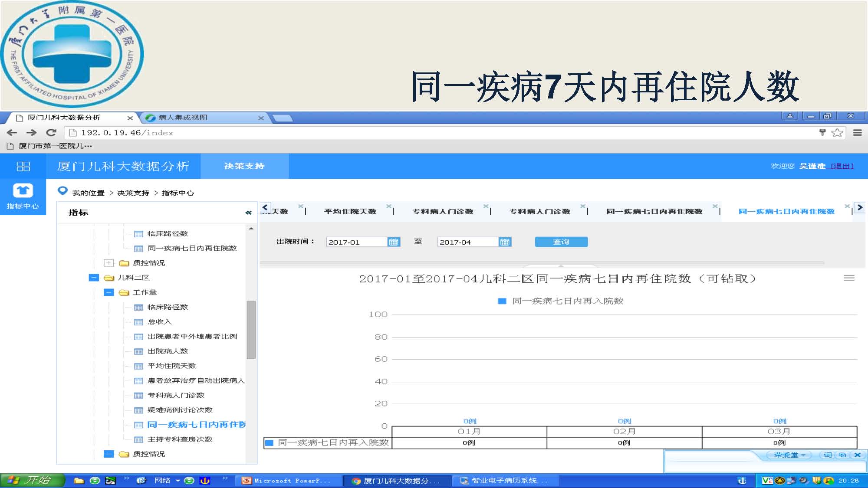The width and height of the screenshot is (868, 488).
Task: Click scroll-up arrow of tree panel
Action: (x=251, y=229)
